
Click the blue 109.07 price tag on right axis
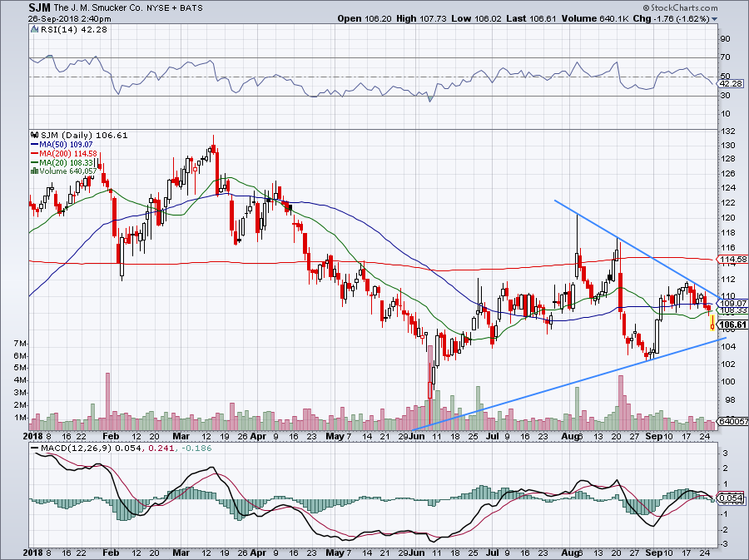tap(733, 303)
